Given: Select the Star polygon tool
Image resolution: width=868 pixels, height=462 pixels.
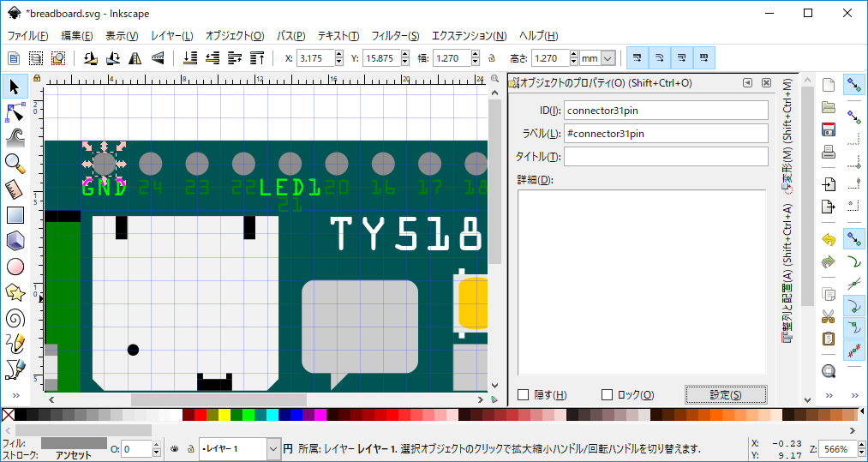Looking at the screenshot, I should click(x=15, y=292).
